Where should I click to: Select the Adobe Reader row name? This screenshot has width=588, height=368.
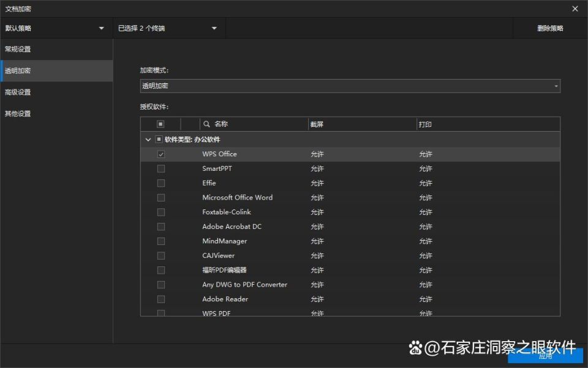[x=225, y=299]
